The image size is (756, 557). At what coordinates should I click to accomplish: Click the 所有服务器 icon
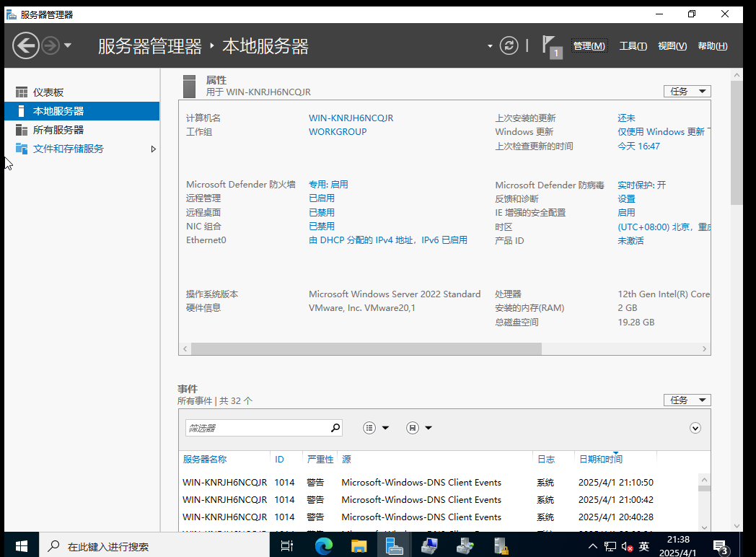(21, 130)
